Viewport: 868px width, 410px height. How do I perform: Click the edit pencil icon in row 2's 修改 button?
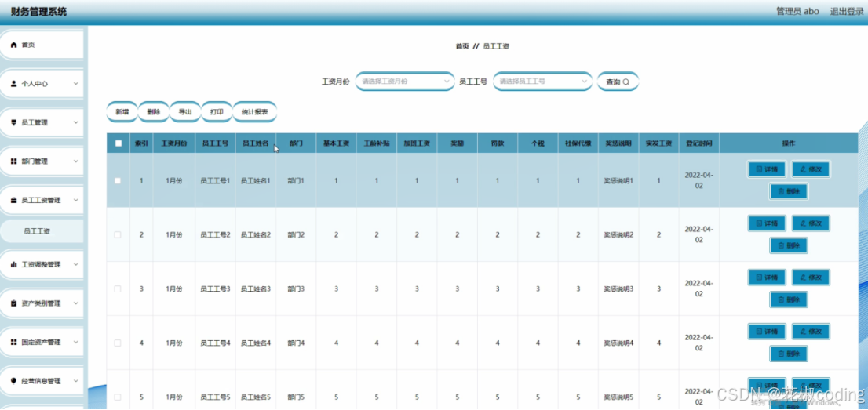click(x=803, y=223)
